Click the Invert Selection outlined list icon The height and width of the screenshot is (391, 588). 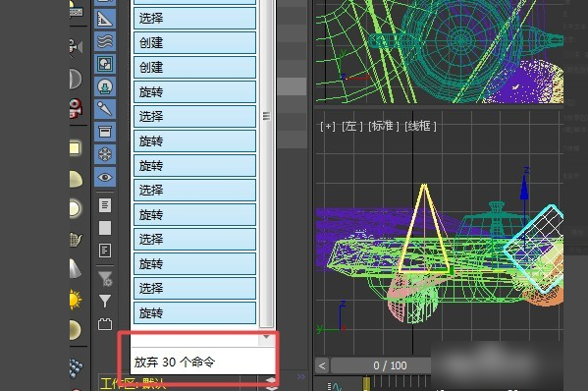coord(105,251)
